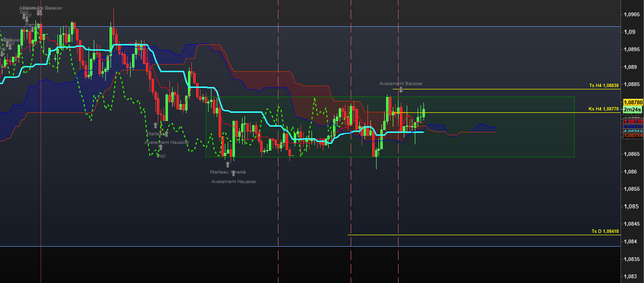644x283 pixels.
Task: Click the 2m24s candle countdown tag
Action: (632, 109)
